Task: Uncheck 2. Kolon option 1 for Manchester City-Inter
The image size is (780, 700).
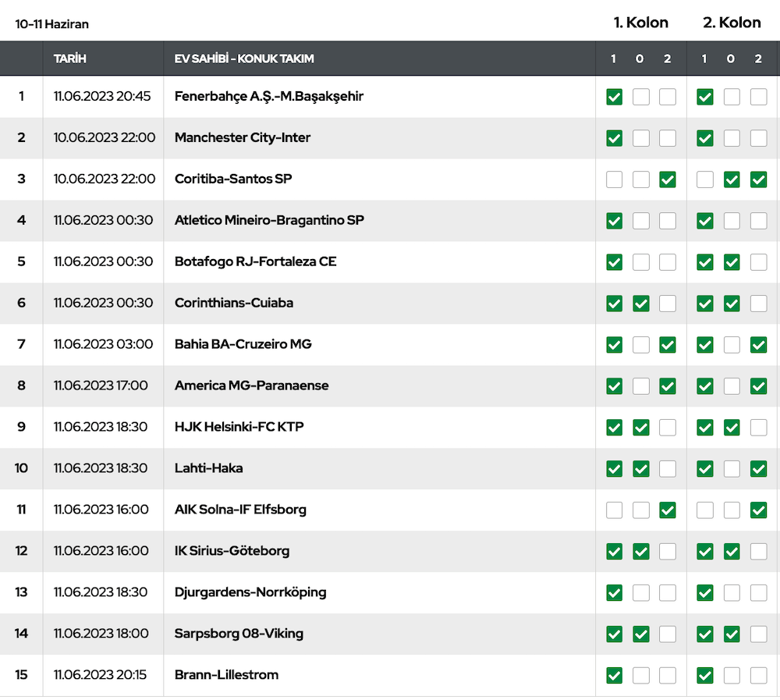Action: point(705,138)
